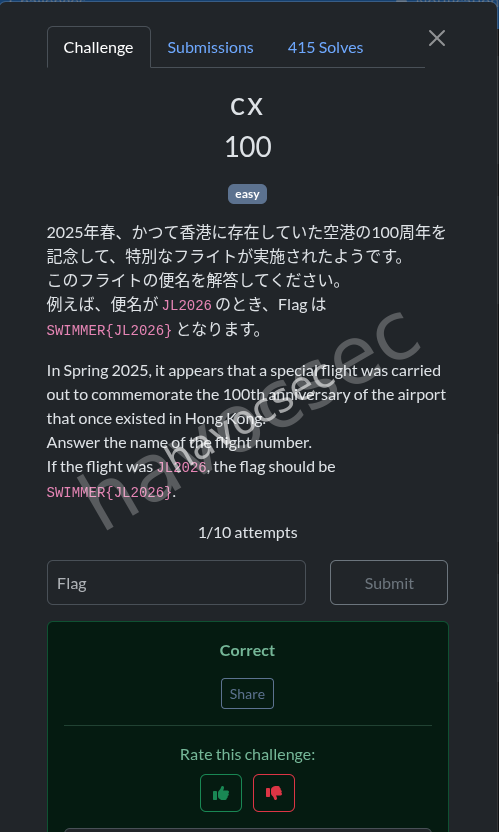Click the Rate this challenge label

pos(247,754)
